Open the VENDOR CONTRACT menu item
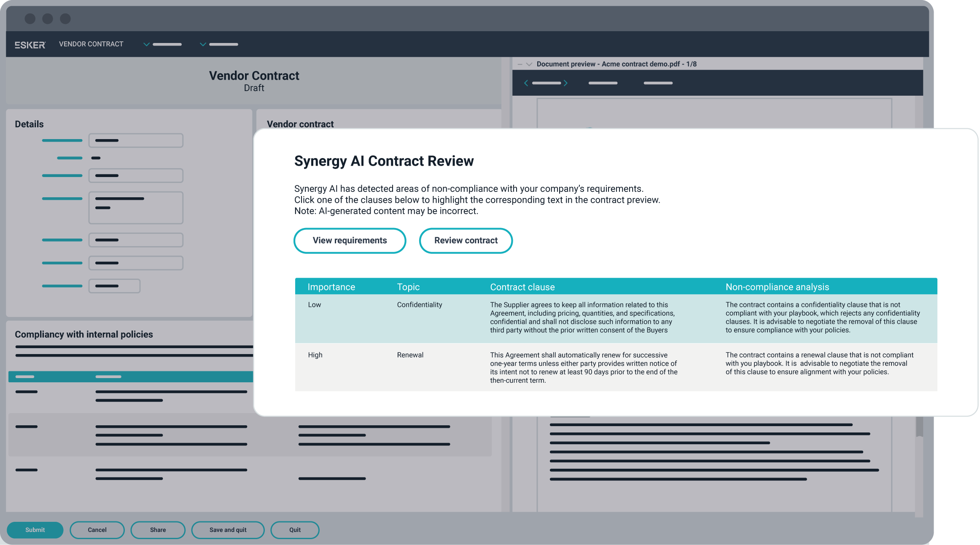 click(91, 44)
